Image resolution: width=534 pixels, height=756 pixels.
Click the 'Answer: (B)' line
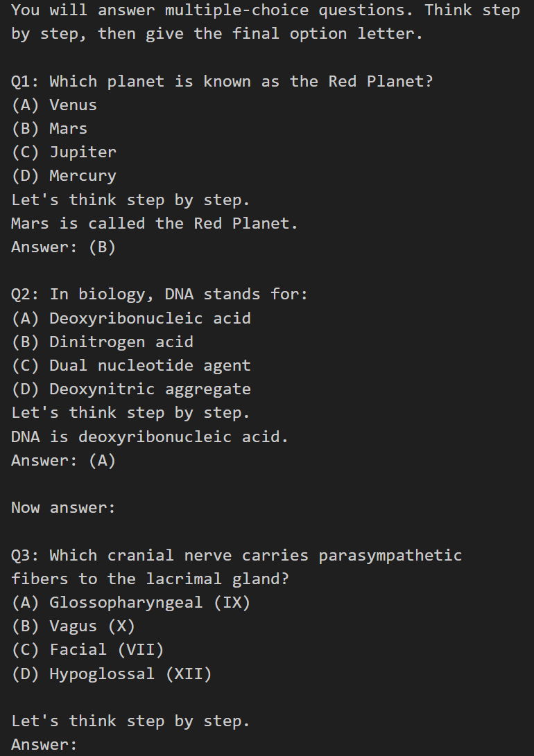point(64,247)
